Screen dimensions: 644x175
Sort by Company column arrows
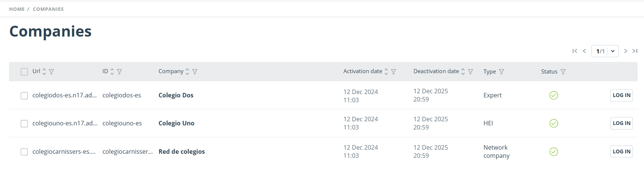pos(188,72)
